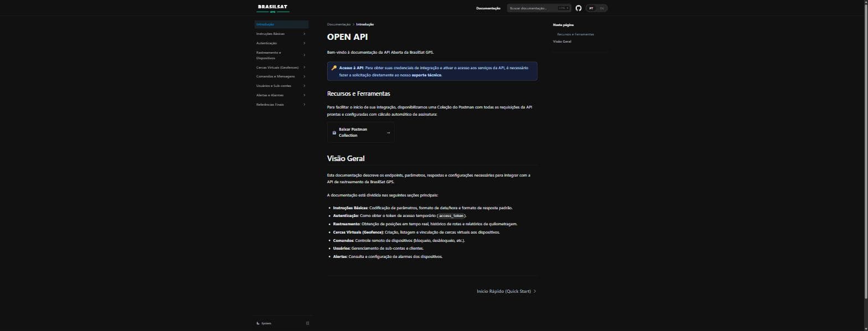Open Usuários e Sub-contas item
This screenshot has height=331, width=868.
(273, 86)
